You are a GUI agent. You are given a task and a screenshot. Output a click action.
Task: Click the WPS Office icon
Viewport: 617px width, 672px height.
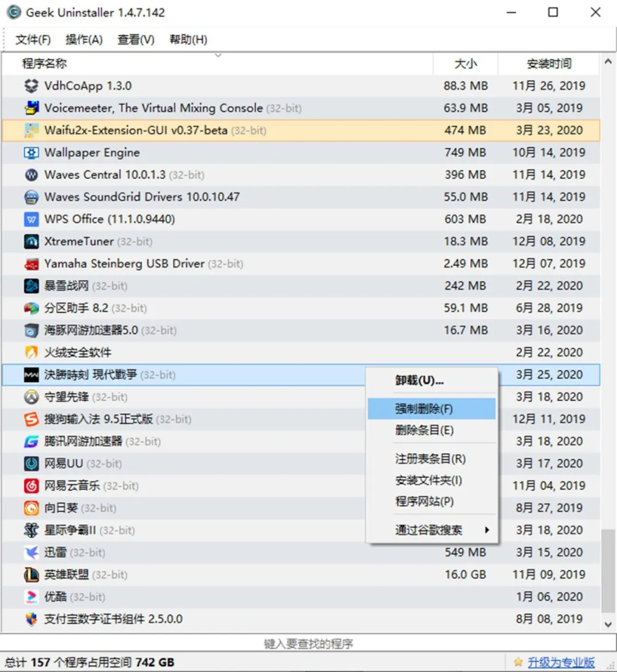[31, 219]
